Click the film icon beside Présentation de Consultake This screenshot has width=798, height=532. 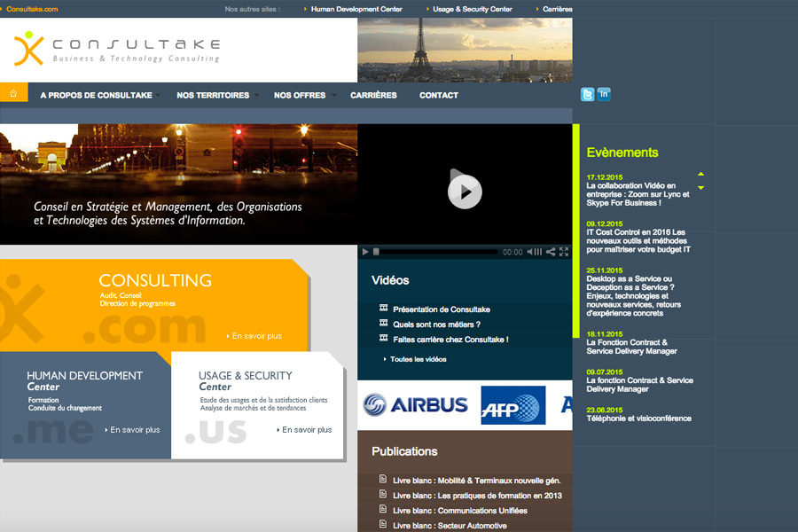pos(383,308)
